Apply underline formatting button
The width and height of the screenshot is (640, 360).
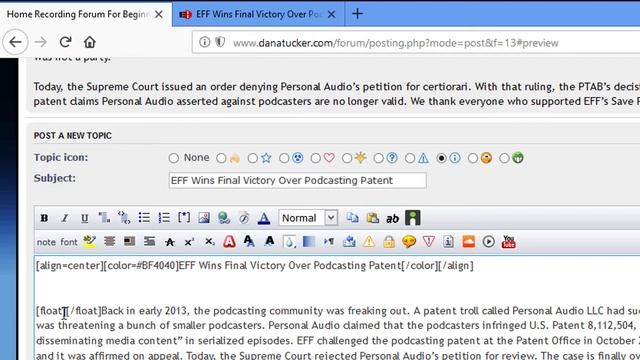(84, 218)
